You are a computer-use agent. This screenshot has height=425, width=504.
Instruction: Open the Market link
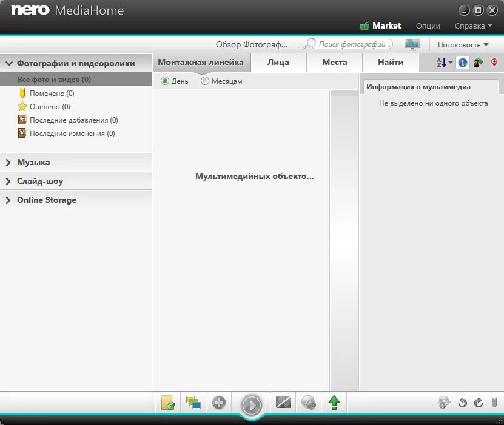coord(386,25)
